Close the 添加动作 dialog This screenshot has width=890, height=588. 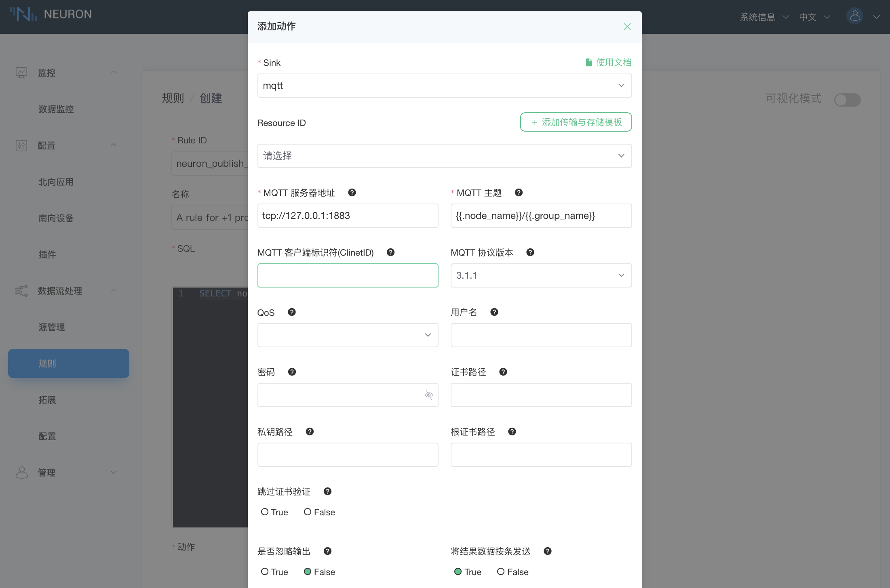click(627, 27)
